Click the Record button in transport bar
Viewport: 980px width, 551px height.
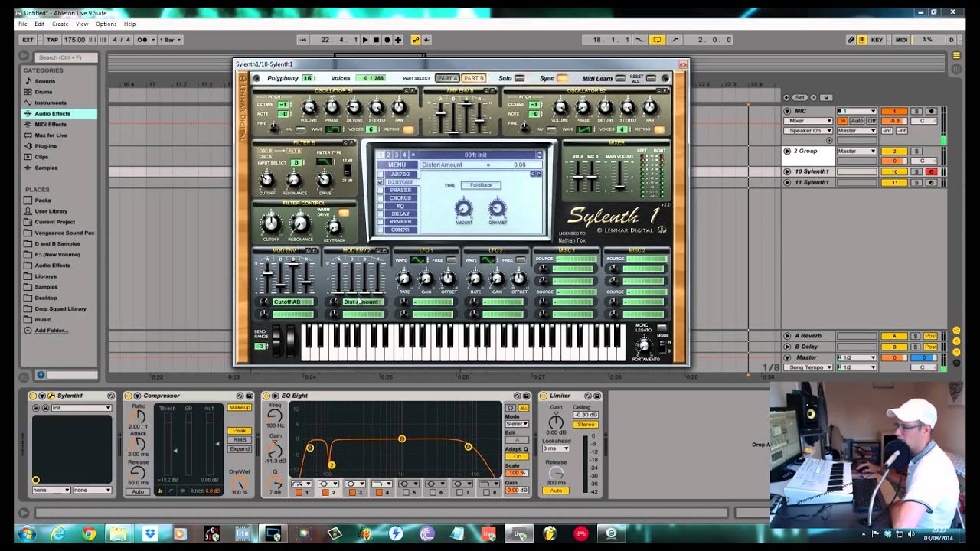tap(387, 40)
